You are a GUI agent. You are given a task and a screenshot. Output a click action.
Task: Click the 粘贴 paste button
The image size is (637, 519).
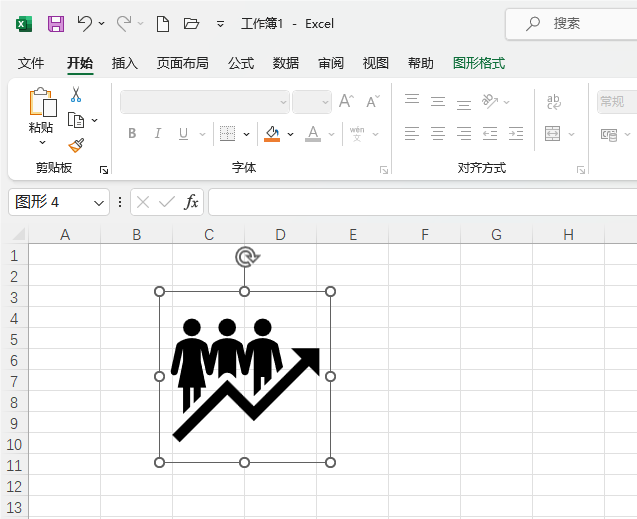point(41,110)
